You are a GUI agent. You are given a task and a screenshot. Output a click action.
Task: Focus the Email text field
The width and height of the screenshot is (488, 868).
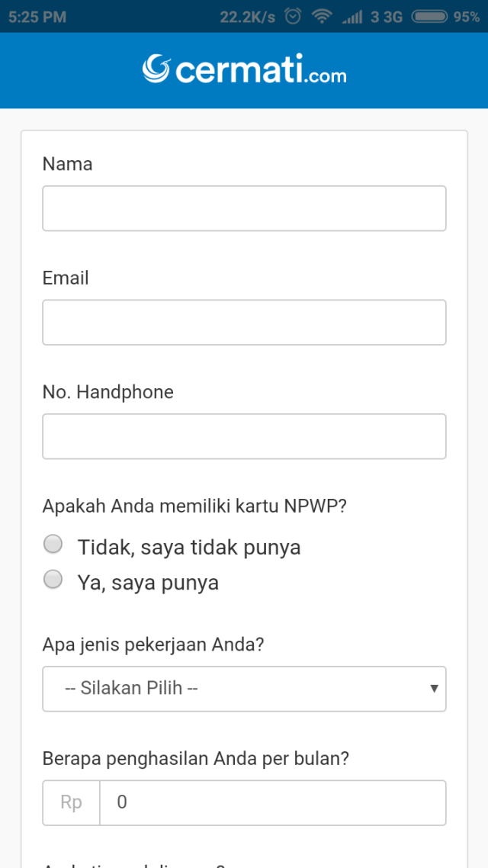pos(244,322)
